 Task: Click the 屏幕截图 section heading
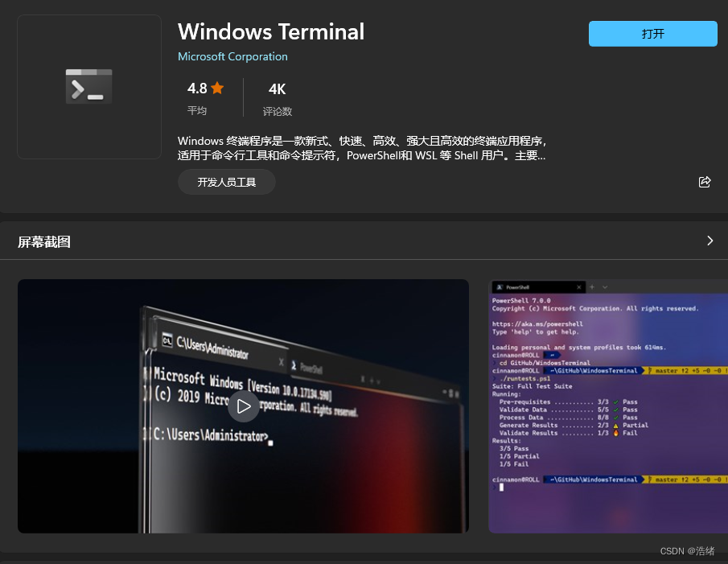coord(44,241)
